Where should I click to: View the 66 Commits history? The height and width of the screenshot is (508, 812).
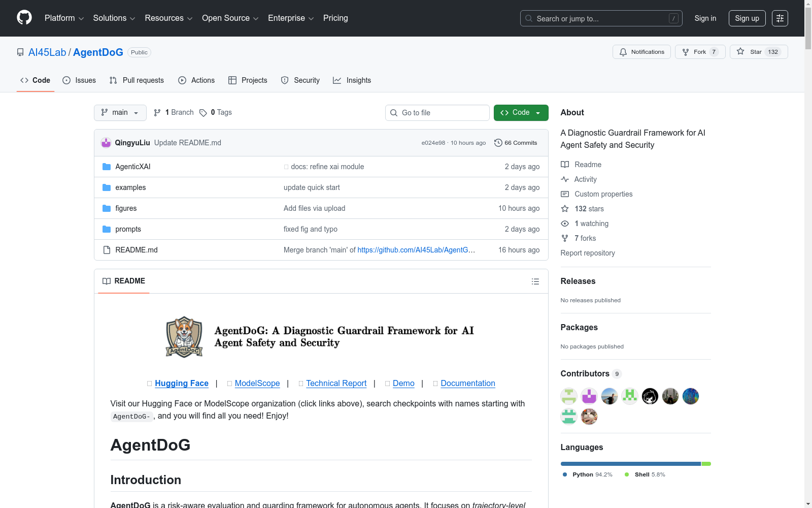[516, 143]
